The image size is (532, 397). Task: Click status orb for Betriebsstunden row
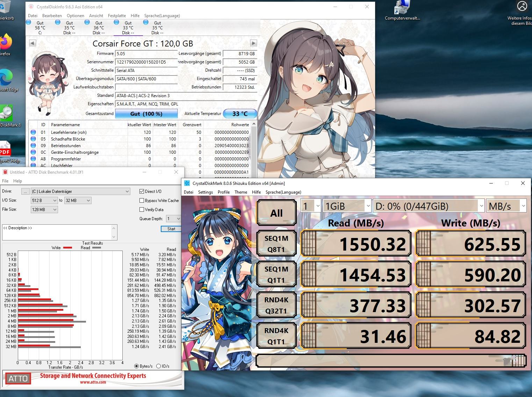coord(33,145)
